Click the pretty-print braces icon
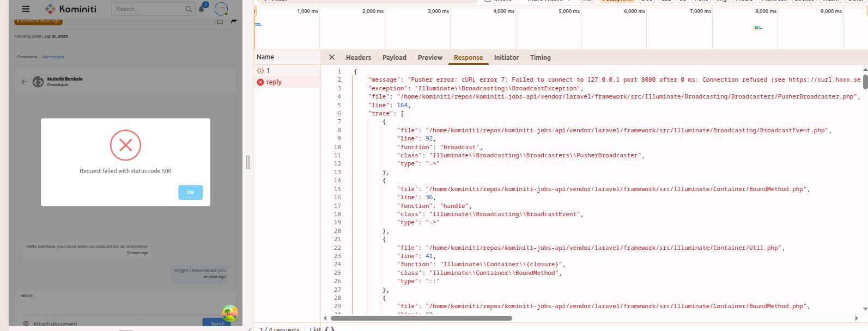Screen dimensions: 868x331 click(330, 328)
